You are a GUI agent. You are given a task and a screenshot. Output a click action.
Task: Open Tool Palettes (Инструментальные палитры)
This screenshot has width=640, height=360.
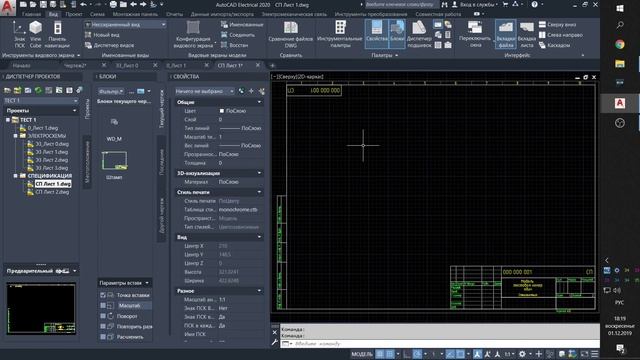tap(340, 35)
